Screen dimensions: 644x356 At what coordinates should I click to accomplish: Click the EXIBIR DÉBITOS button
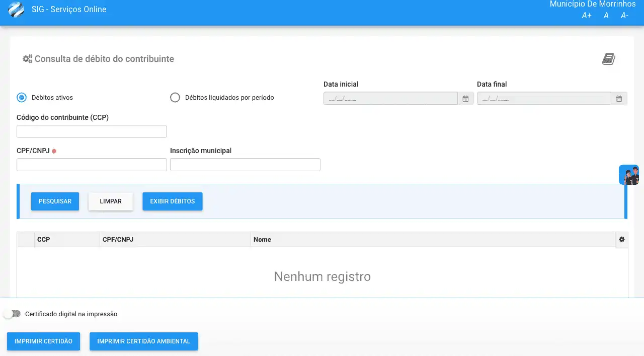[x=172, y=201]
